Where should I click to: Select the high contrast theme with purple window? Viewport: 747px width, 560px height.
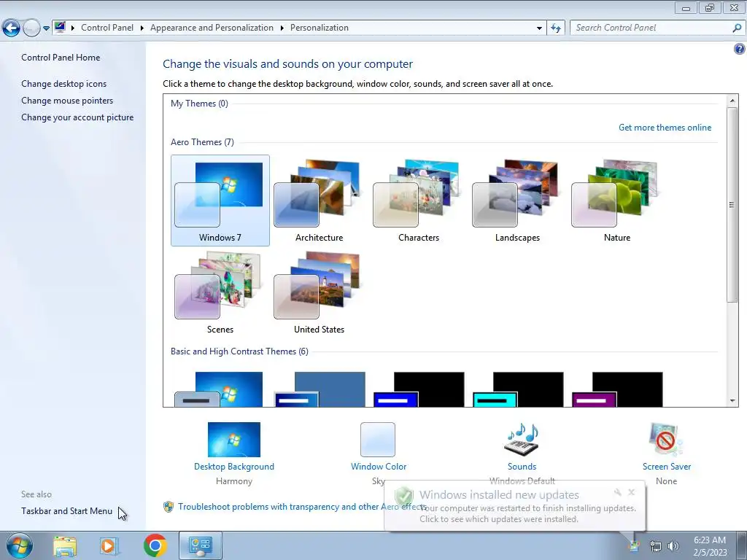point(617,389)
